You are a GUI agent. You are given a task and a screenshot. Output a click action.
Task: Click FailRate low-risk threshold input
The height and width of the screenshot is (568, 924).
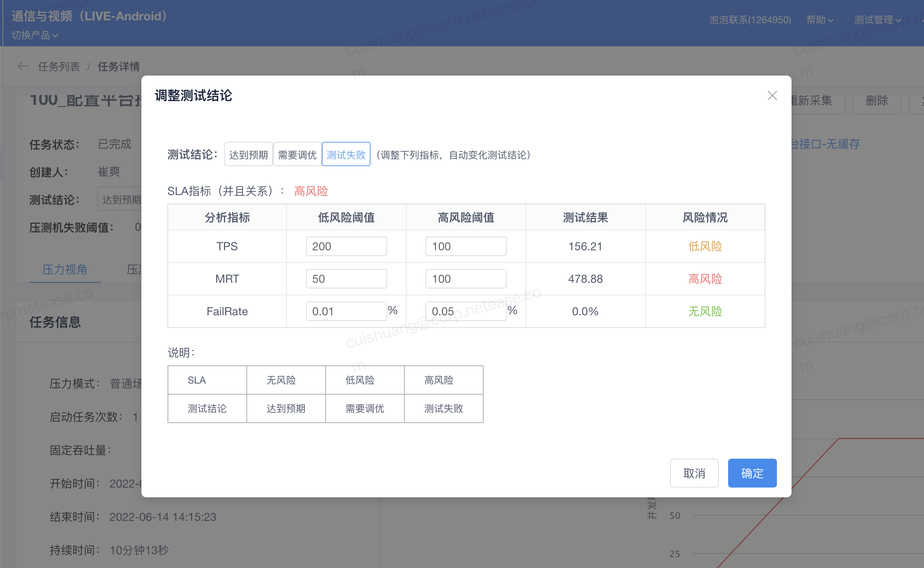click(346, 311)
